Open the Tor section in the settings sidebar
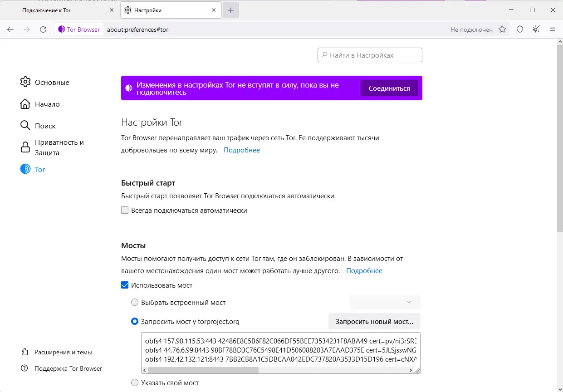This screenshot has height=392, width=563. click(39, 169)
